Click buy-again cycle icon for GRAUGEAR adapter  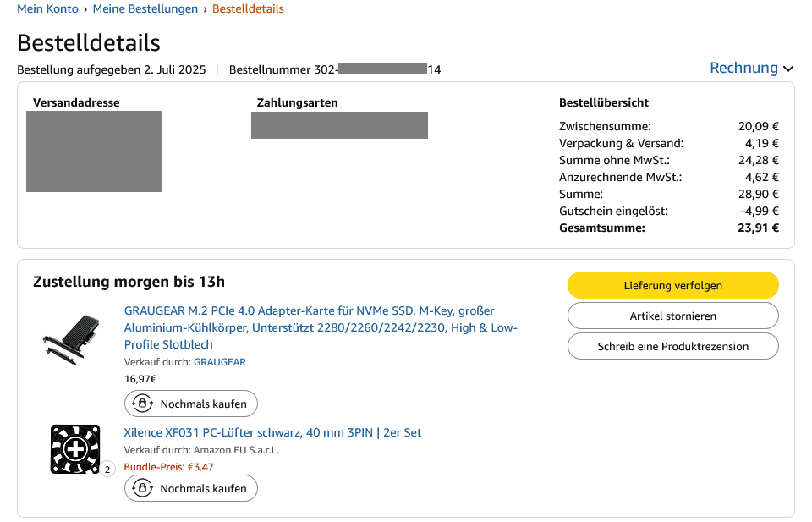point(143,404)
